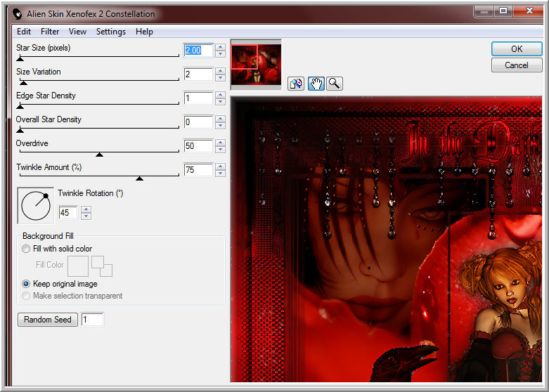This screenshot has height=392, width=549.
Task: Increase Twinkle Rotation with up arrow
Action: tap(86, 209)
